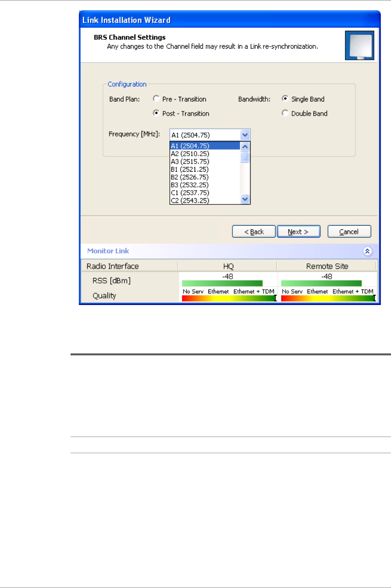The height and width of the screenshot is (588, 391).
Task: Pick frequency C2 (2543.25)
Action: pos(205,200)
